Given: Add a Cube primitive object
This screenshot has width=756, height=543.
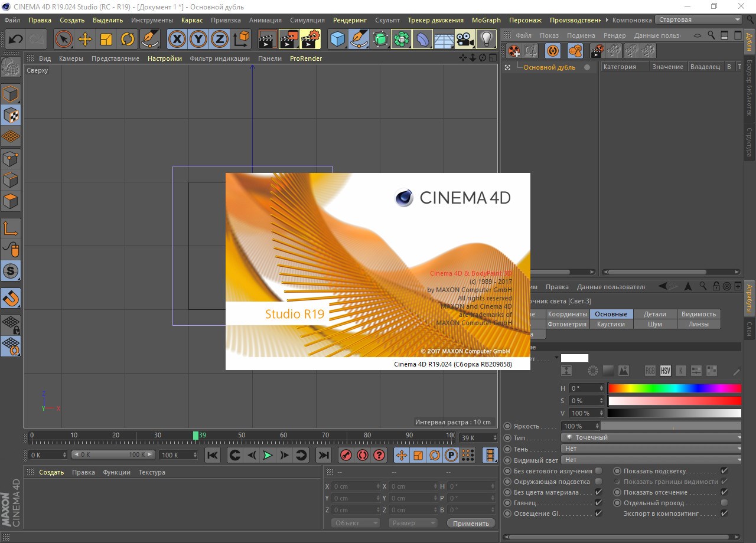Looking at the screenshot, I should 338,40.
